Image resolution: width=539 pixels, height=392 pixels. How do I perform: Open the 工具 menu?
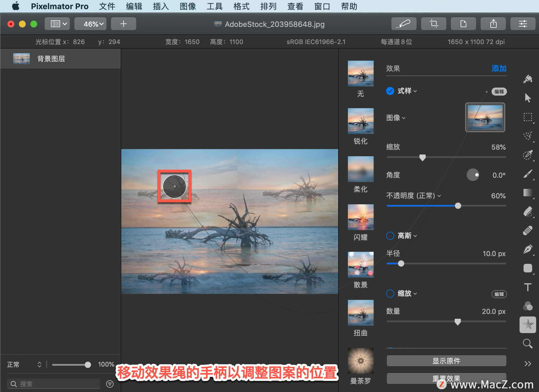[x=215, y=6]
